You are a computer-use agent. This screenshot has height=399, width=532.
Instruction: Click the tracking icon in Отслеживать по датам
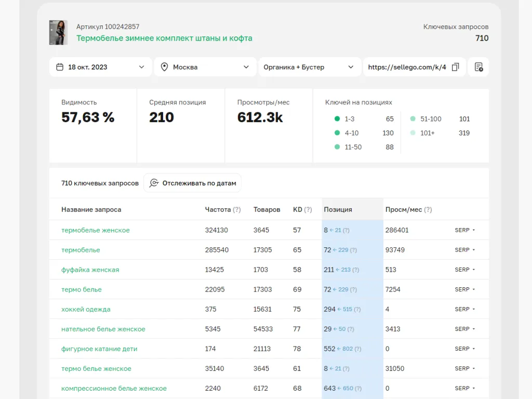[x=154, y=183]
